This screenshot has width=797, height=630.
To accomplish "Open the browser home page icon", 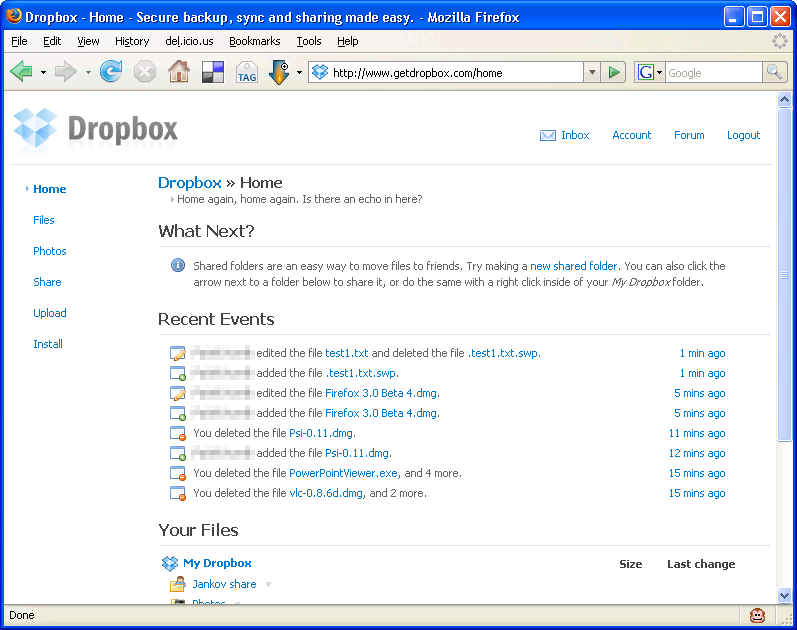I will click(179, 71).
